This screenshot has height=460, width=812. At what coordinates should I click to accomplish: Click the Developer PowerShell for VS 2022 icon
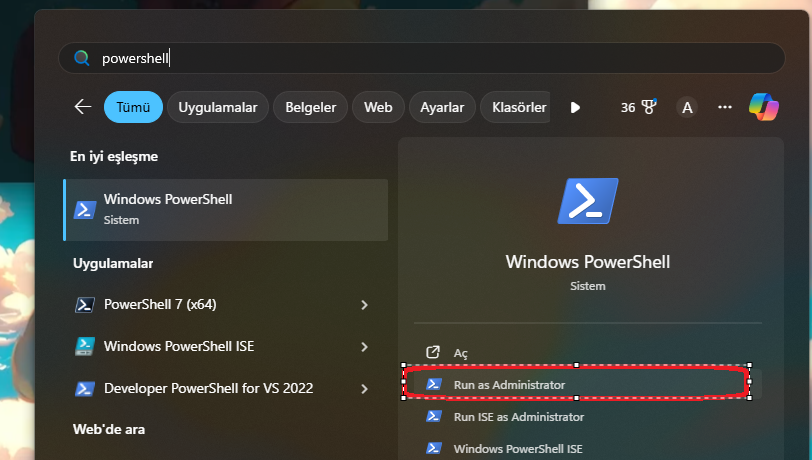coord(85,389)
